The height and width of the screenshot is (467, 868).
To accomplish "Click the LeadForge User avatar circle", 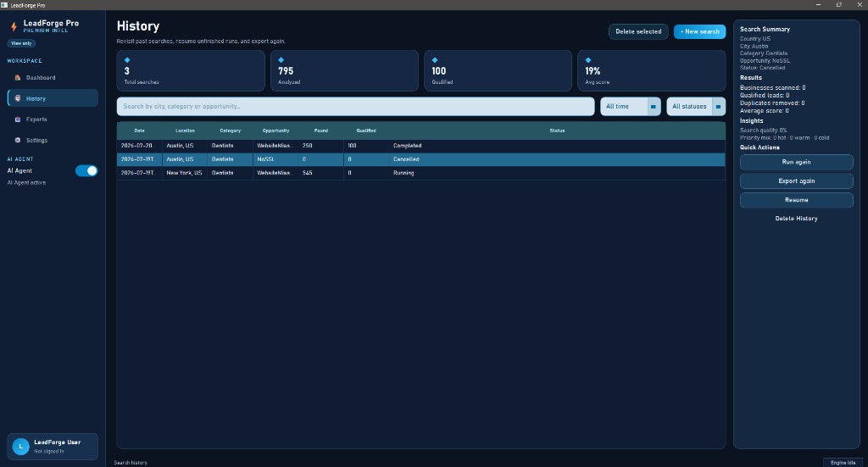I will click(x=20, y=446).
